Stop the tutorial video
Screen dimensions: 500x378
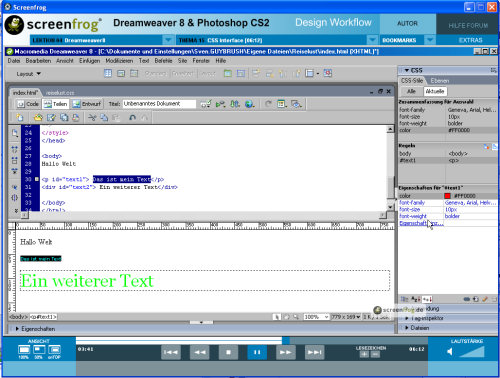click(228, 352)
